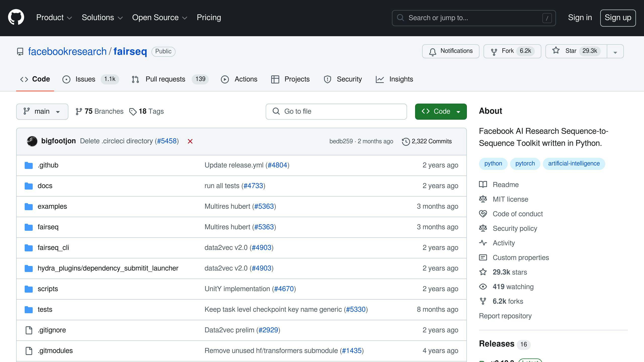This screenshot has height=362, width=644.
Task: Click the stars icon in About sidebar
Action: point(483,272)
